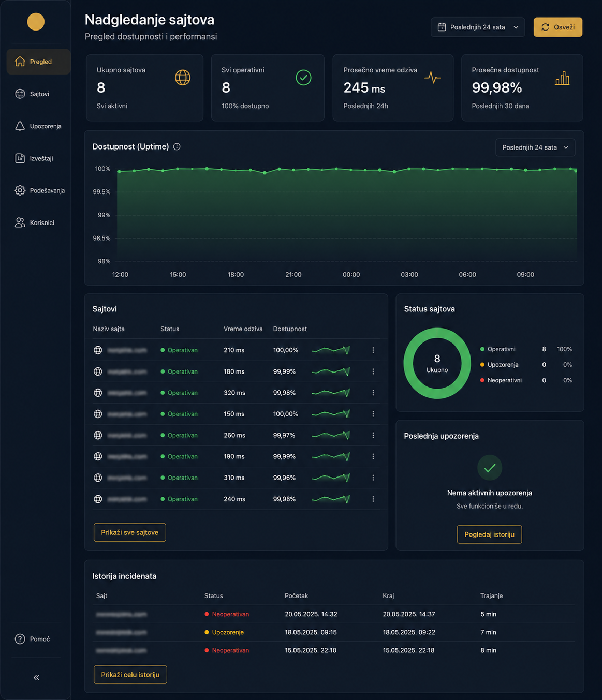Open Upozorenja bell icon in sidebar
Image resolution: width=602 pixels, height=700 pixels.
point(20,126)
